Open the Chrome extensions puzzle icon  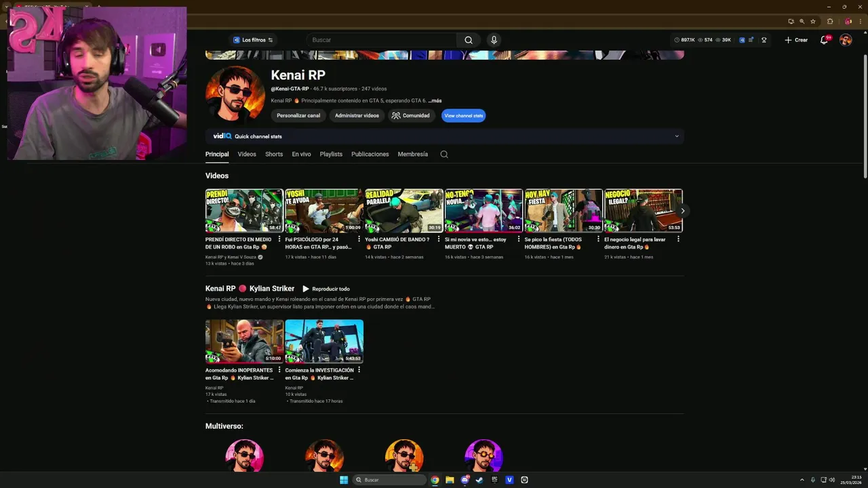[x=830, y=21]
